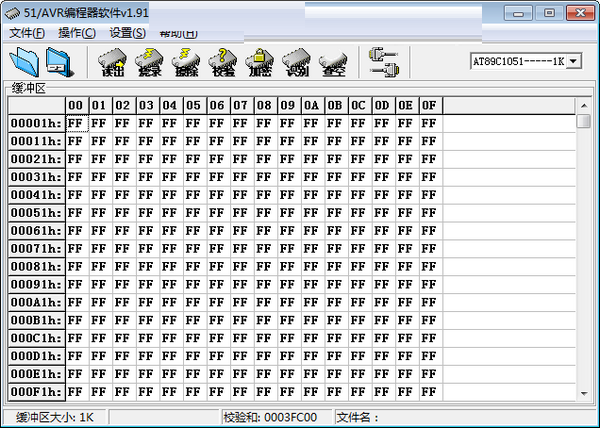Select the FF cell at row 00001h column 00
Image resolution: width=600 pixels, height=428 pixels.
click(x=77, y=123)
